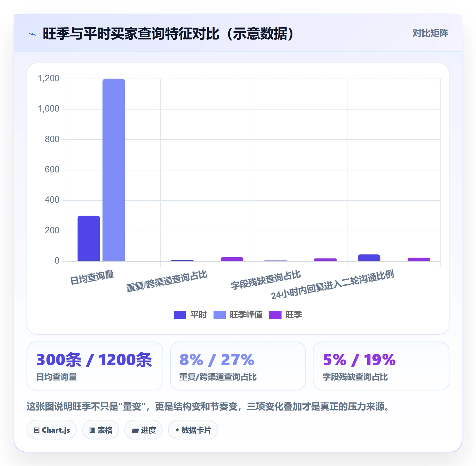Open the 300条 / 1200条 data card

point(95,366)
